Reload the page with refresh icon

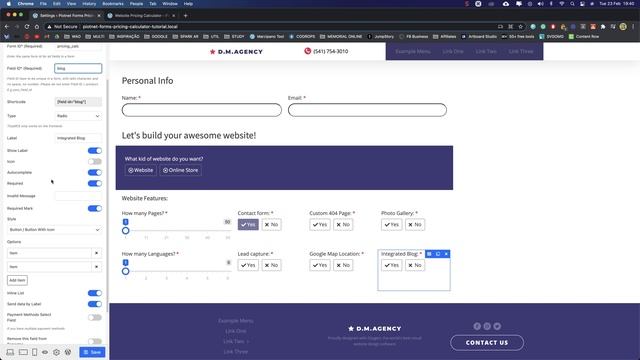(x=27, y=27)
